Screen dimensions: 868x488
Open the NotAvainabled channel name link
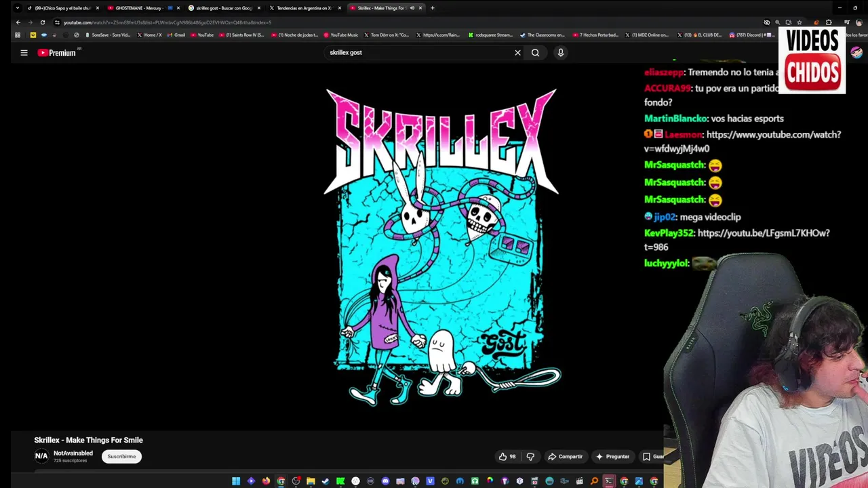(x=73, y=453)
